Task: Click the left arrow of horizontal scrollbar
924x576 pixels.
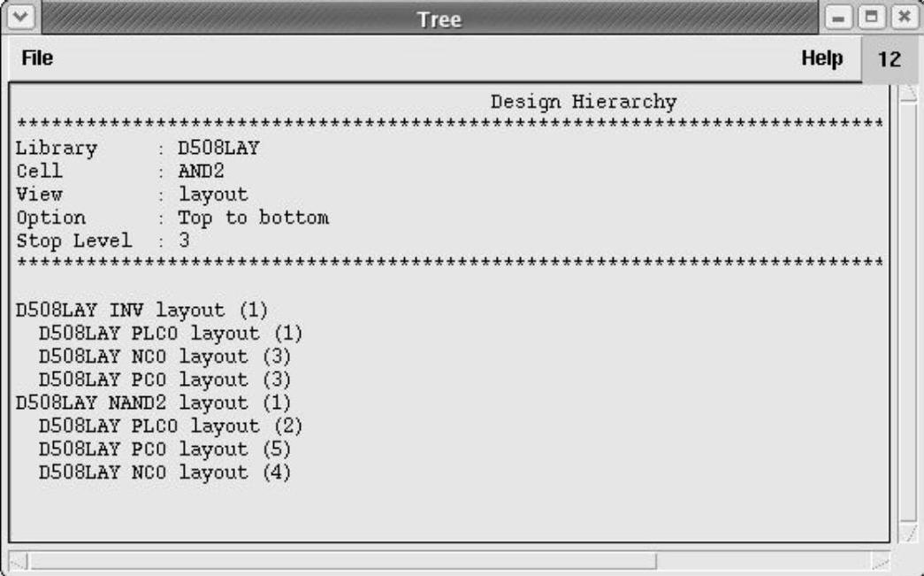Action: tap(19, 561)
